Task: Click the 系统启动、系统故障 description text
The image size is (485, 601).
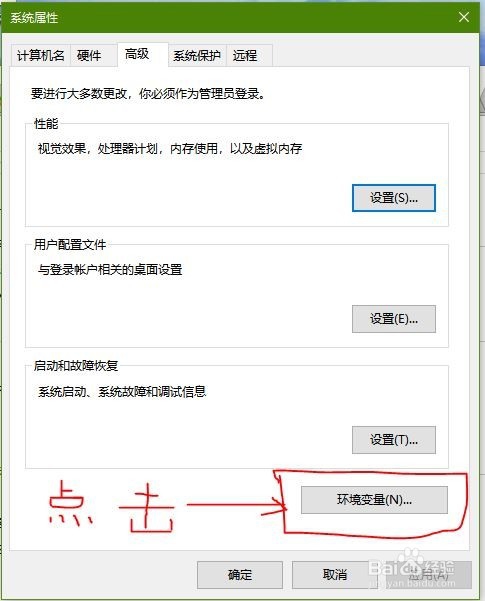Action: [122, 392]
